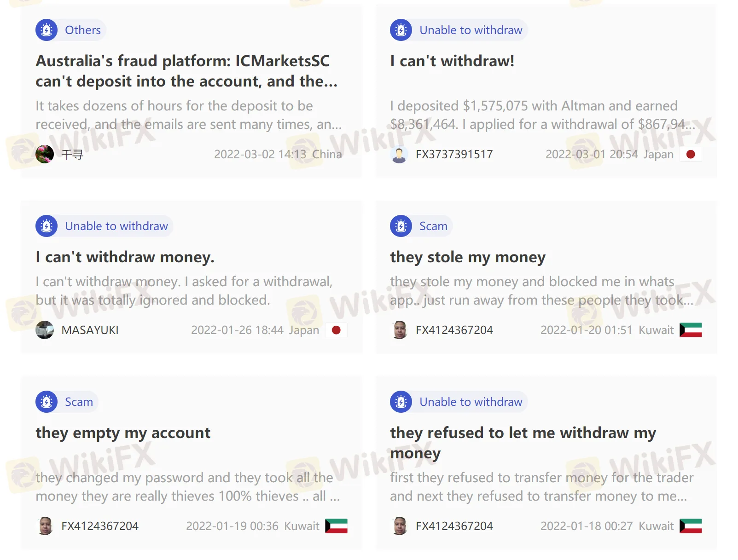Click the alarm icon beside the Others tag
Viewport: 738px width, 560px height.
point(46,30)
